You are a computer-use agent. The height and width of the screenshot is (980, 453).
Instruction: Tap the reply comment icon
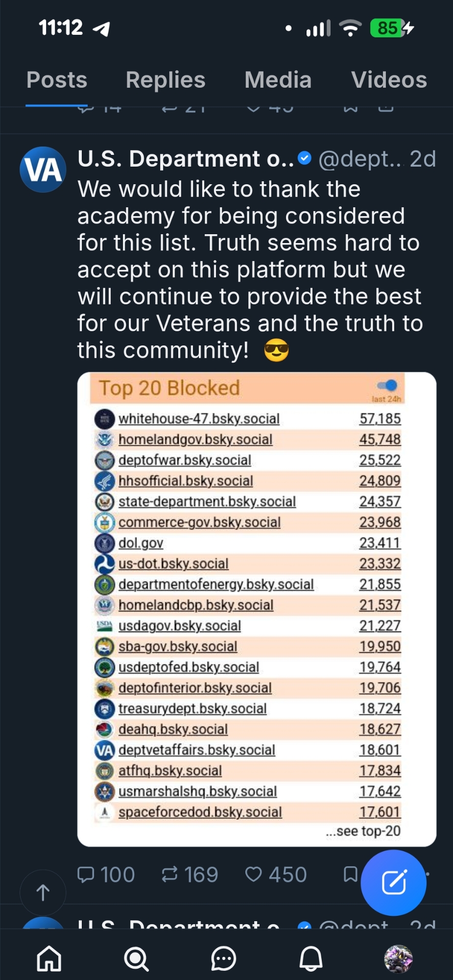(86, 874)
